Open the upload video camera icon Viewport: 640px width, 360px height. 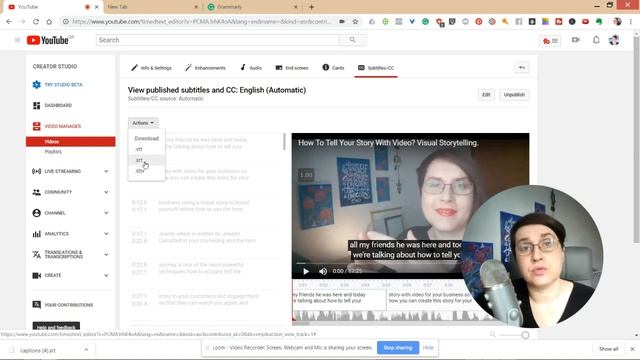[x=576, y=40]
